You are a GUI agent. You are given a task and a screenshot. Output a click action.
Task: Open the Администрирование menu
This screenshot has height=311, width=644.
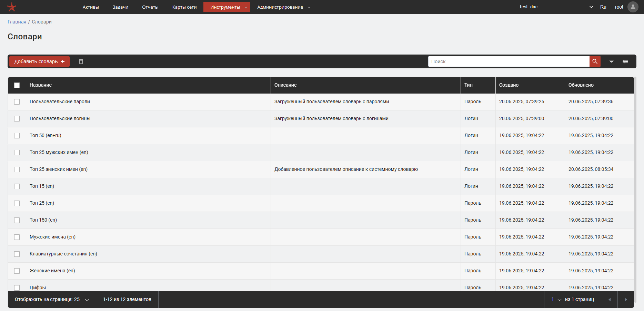(283, 7)
